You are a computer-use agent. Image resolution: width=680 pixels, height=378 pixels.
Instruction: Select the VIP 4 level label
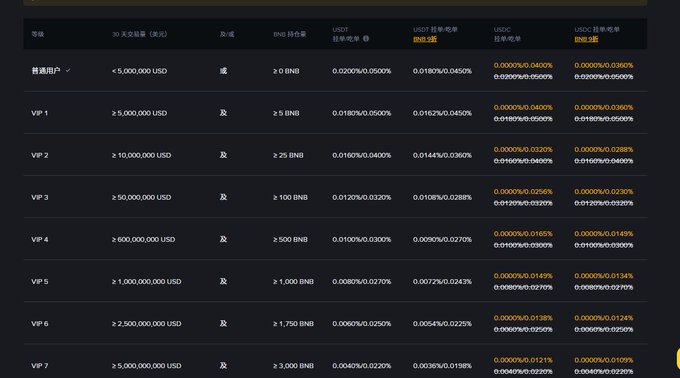point(40,239)
